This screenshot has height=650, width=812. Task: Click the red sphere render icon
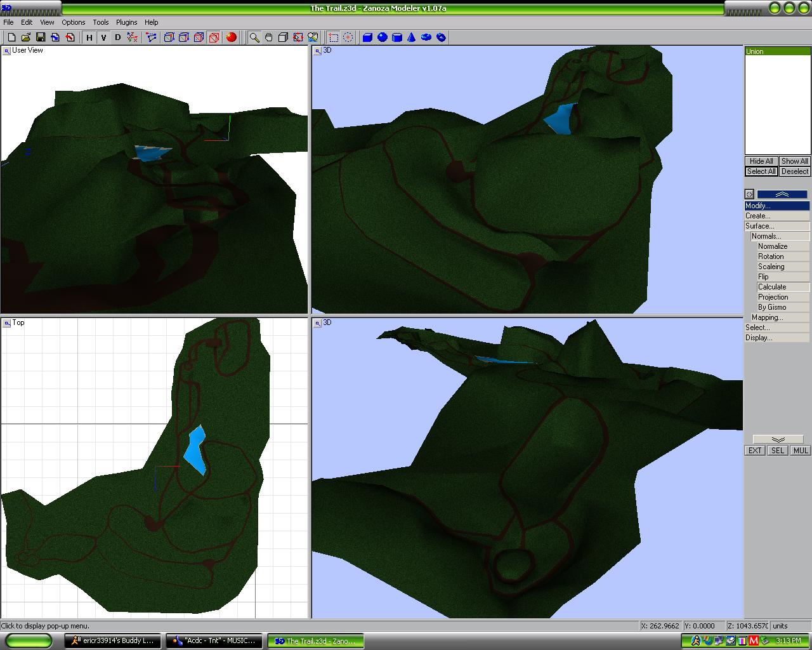(x=231, y=37)
